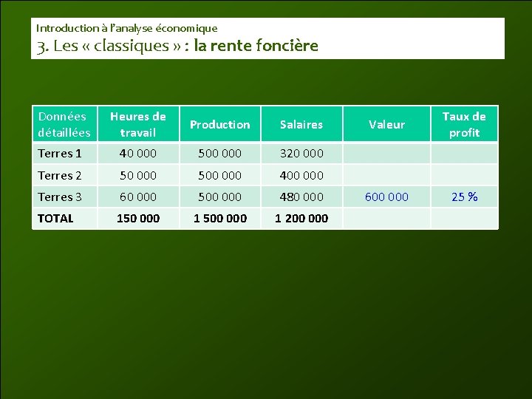
Task: Click the slide title 'la rente foncière'
Action: [x=256, y=46]
